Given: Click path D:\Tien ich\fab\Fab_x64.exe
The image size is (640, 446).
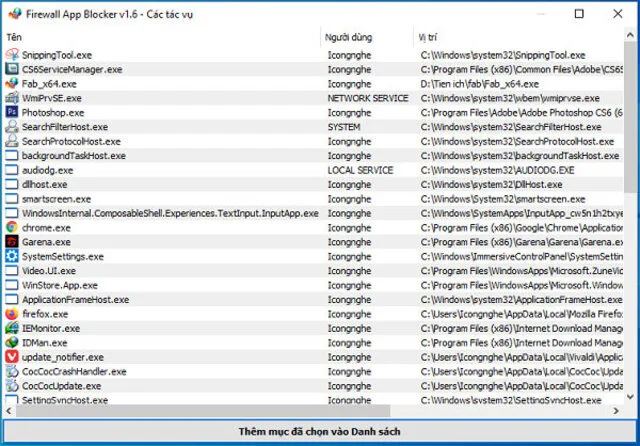Looking at the screenshot, I should pyautogui.click(x=480, y=84).
